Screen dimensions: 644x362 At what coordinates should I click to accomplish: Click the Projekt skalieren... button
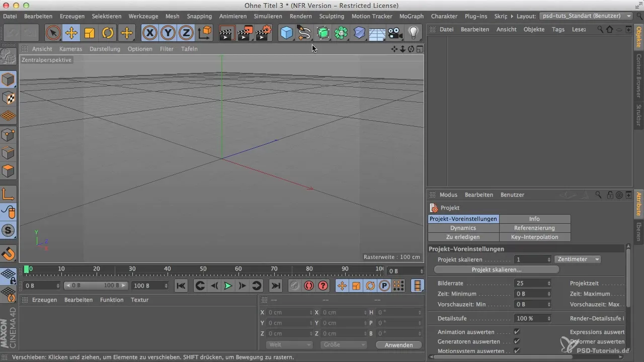(x=496, y=270)
